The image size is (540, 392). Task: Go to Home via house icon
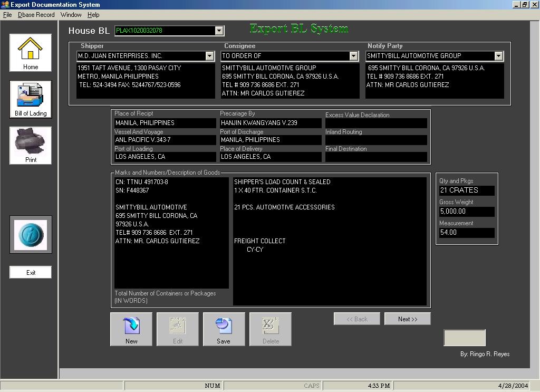click(x=30, y=53)
